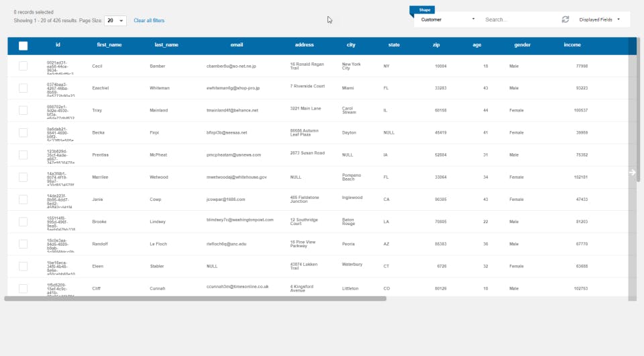The image size is (644, 356).
Task: Sort by the city column header
Action: pyautogui.click(x=351, y=45)
